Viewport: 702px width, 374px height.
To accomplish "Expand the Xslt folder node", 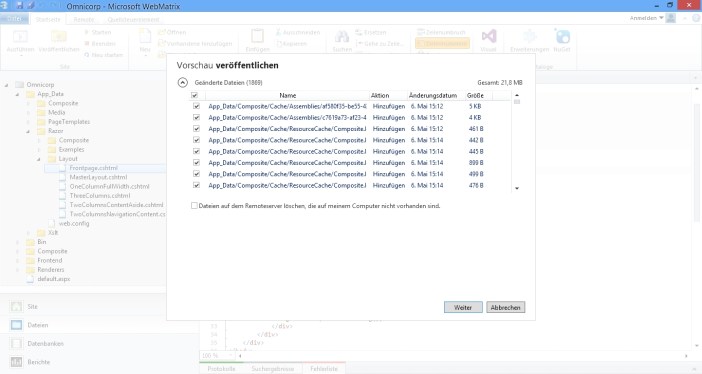I will pyautogui.click(x=28, y=233).
